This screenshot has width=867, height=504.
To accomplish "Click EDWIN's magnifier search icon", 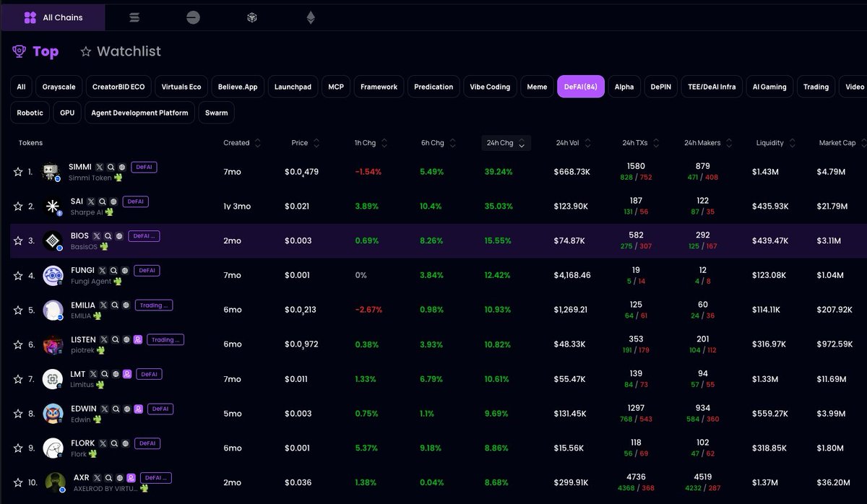I will (x=116, y=409).
